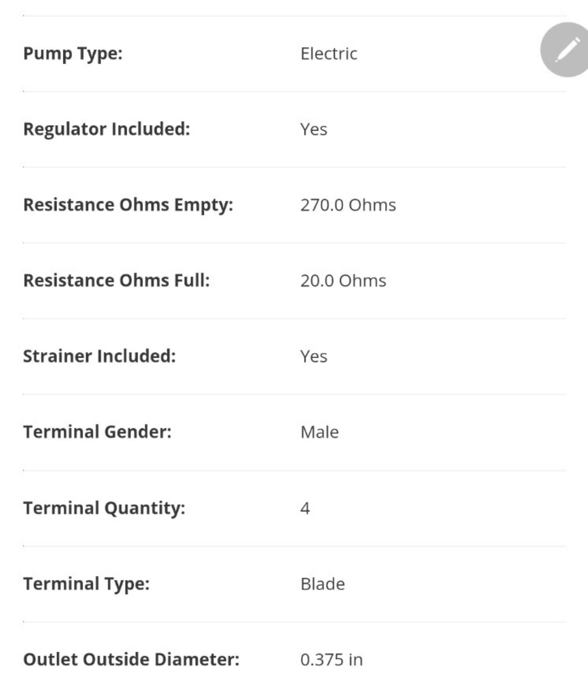Select the Resistance Ohms Empty label
Image resolution: width=588 pixels, height=700 pixels.
point(128,206)
